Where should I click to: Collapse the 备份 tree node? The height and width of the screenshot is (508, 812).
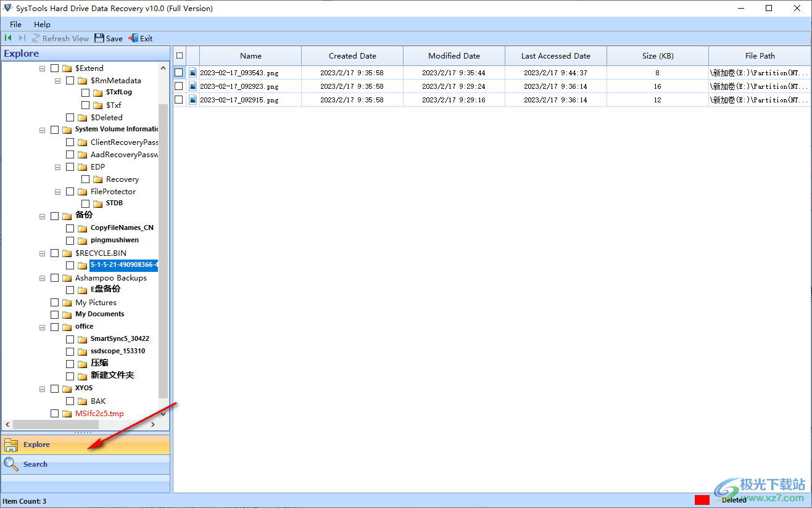click(43, 216)
